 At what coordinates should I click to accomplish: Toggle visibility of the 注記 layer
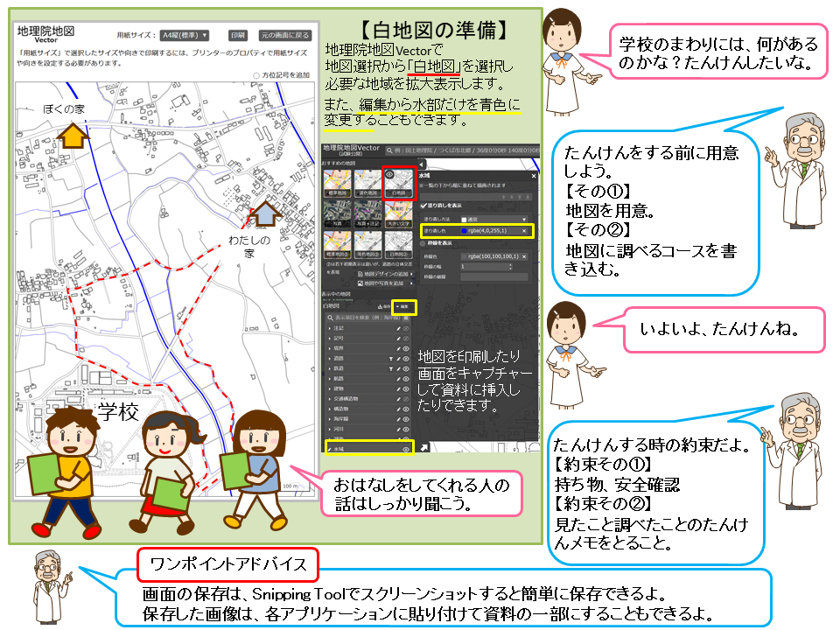point(406,328)
